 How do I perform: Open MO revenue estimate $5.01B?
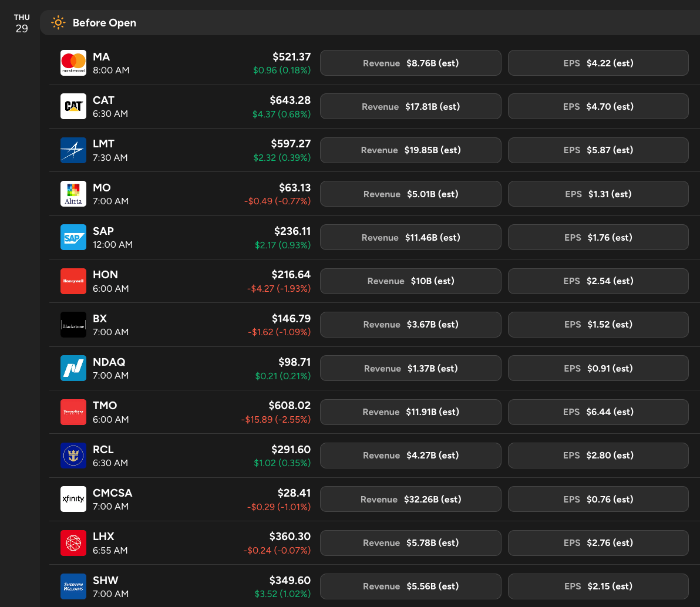tap(410, 194)
